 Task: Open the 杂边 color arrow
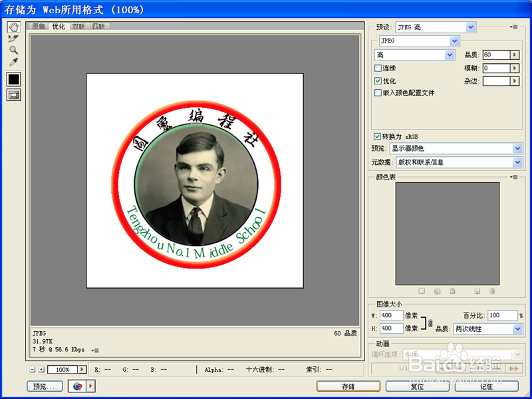coord(515,81)
